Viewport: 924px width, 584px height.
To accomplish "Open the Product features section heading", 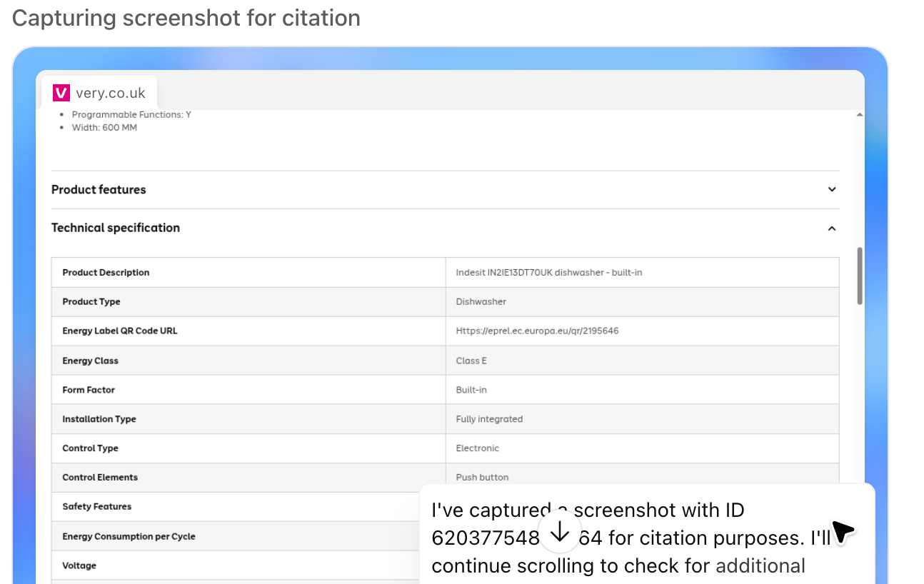I will click(99, 190).
